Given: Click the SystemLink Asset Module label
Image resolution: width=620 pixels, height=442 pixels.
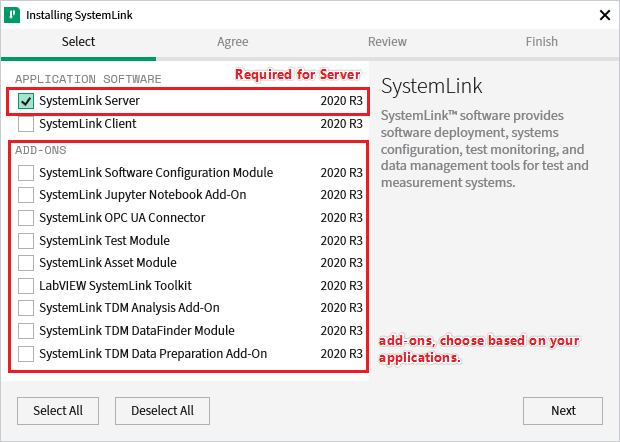Looking at the screenshot, I should point(108,263).
